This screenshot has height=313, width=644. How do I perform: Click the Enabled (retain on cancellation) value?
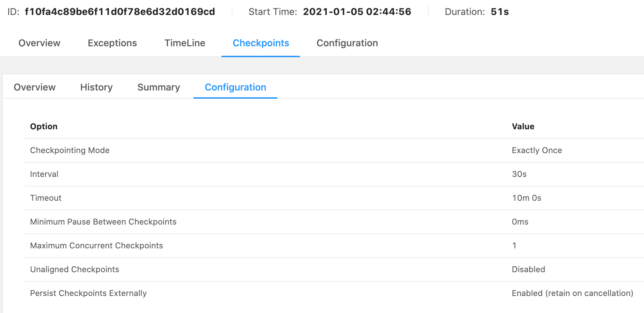pos(572,293)
